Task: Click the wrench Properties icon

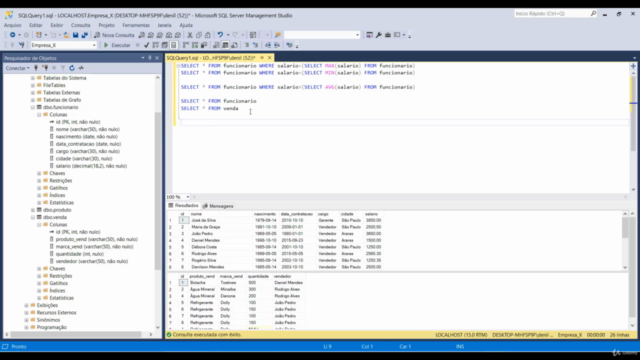Action: [x=378, y=35]
